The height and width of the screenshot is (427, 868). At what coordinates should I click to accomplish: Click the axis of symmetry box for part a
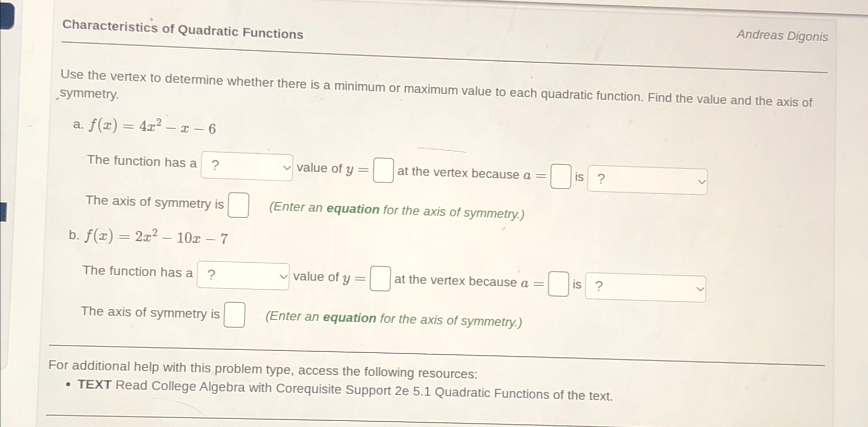coord(238,205)
